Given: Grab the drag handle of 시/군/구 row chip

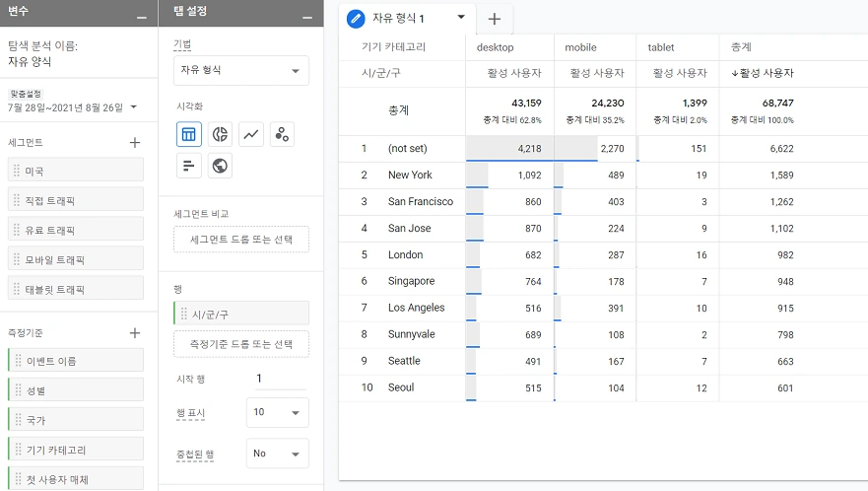Looking at the screenshot, I should point(184,314).
